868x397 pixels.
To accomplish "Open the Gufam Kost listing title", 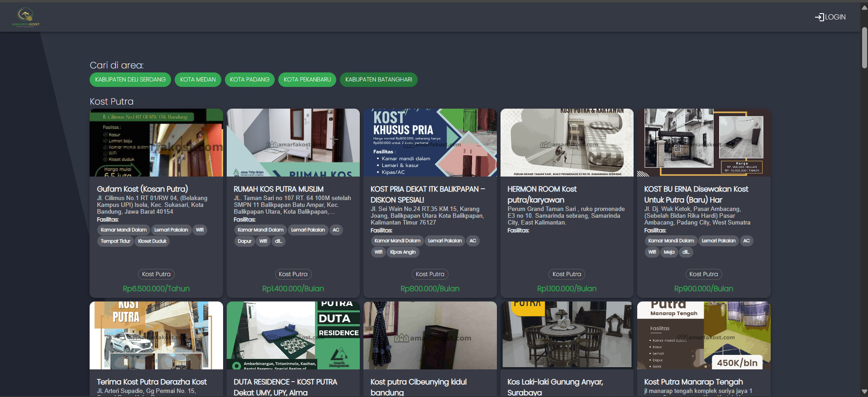I will coord(142,189).
